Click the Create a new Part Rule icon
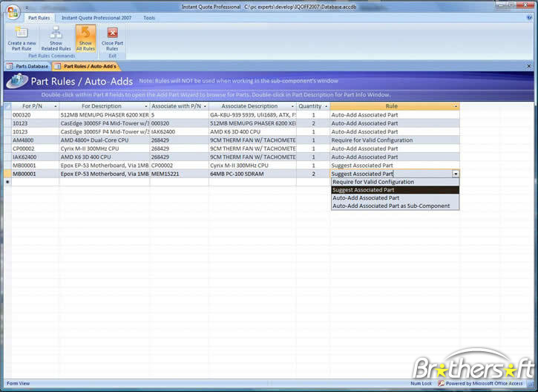The height and width of the screenshot is (392, 538). (x=22, y=33)
